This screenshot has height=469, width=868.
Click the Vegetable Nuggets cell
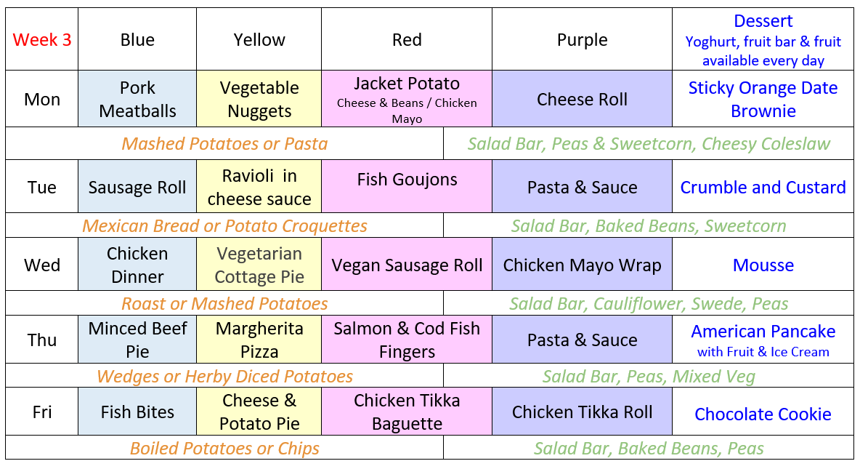pyautogui.click(x=259, y=99)
